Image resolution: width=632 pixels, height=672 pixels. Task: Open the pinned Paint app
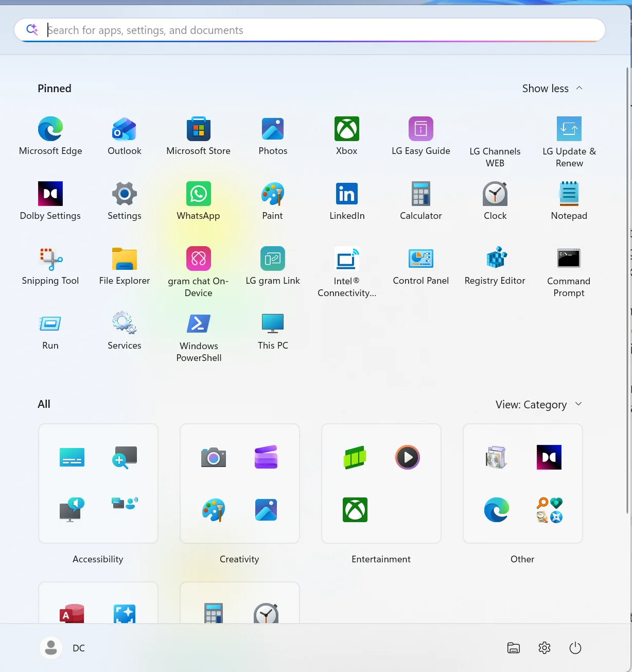tap(273, 202)
